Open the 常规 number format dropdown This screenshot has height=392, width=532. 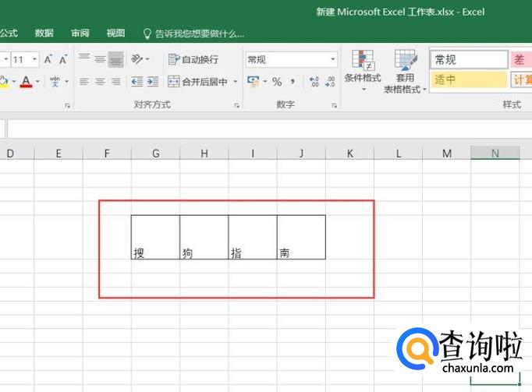pos(333,60)
